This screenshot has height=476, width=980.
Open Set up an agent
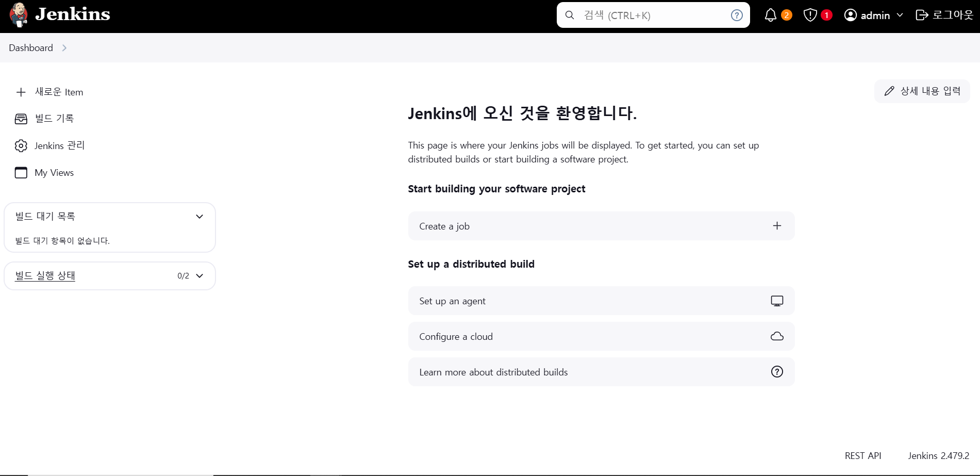(601, 301)
